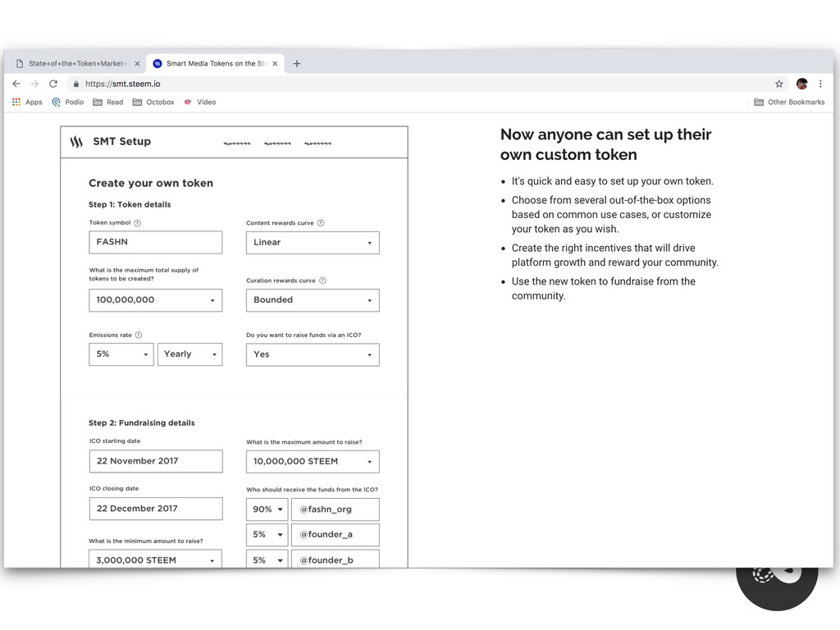Click the third squiggle nav item in SMT header
Viewport: 840px width, 630px height.
point(317,143)
